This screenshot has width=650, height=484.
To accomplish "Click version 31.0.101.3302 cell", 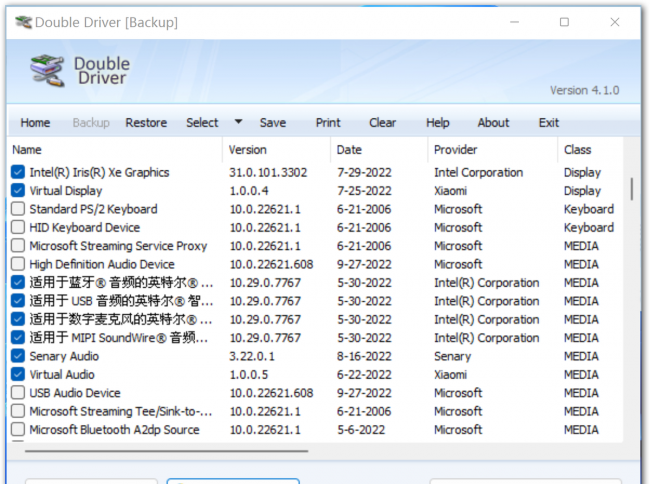I will point(268,172).
